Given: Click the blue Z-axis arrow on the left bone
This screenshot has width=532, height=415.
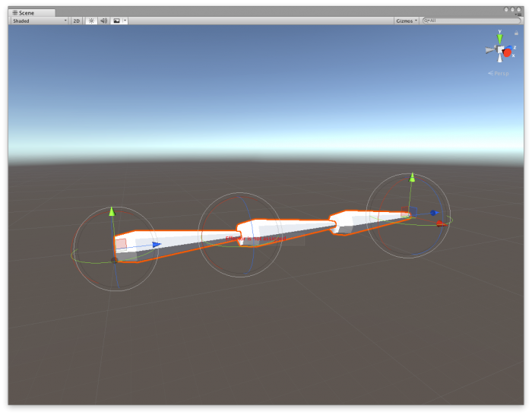Looking at the screenshot, I should [x=156, y=244].
